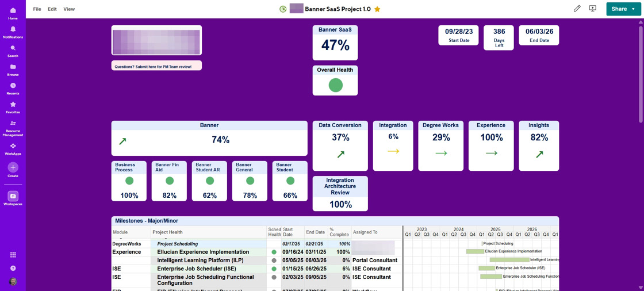Click Enterprise Job Scheduler (ISE) cell
Viewport: 644px width, 291px height.
(209, 269)
